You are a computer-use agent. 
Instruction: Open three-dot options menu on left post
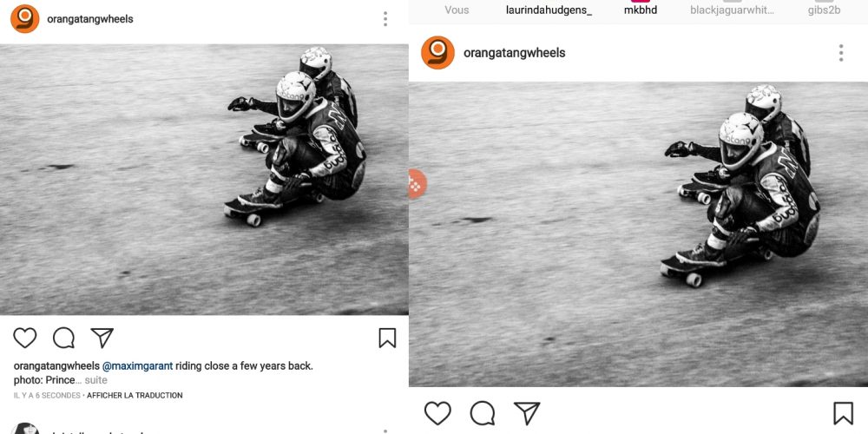tap(385, 19)
